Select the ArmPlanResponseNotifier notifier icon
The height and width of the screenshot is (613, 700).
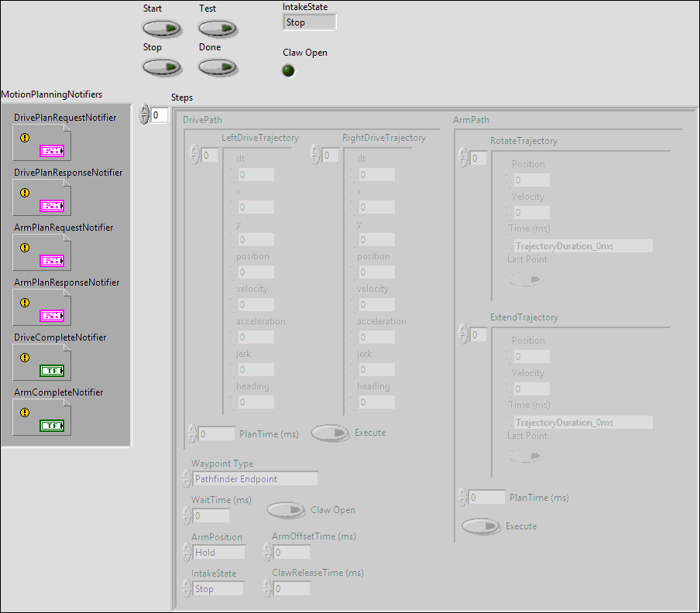tap(41, 306)
